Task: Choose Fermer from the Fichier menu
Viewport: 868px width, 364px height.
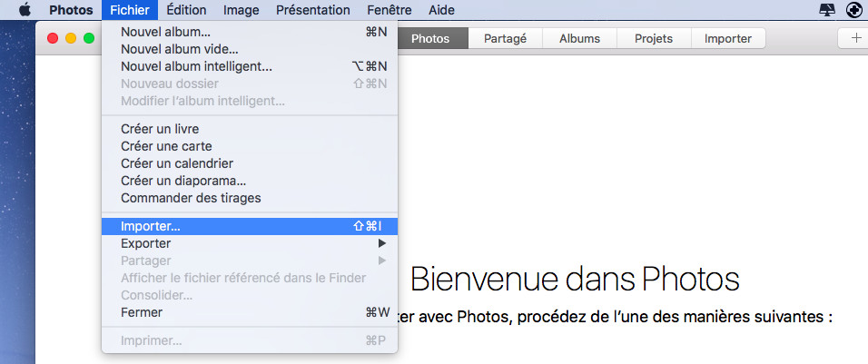Action: [x=250, y=312]
